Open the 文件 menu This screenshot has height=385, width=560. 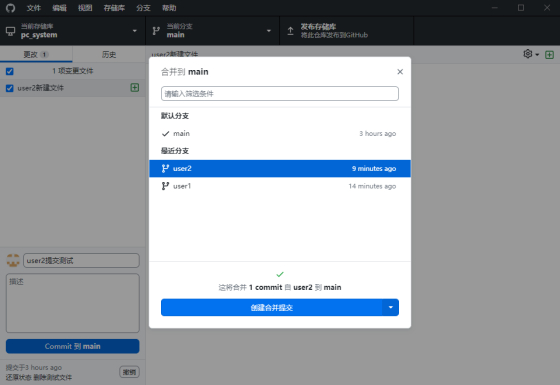click(34, 8)
